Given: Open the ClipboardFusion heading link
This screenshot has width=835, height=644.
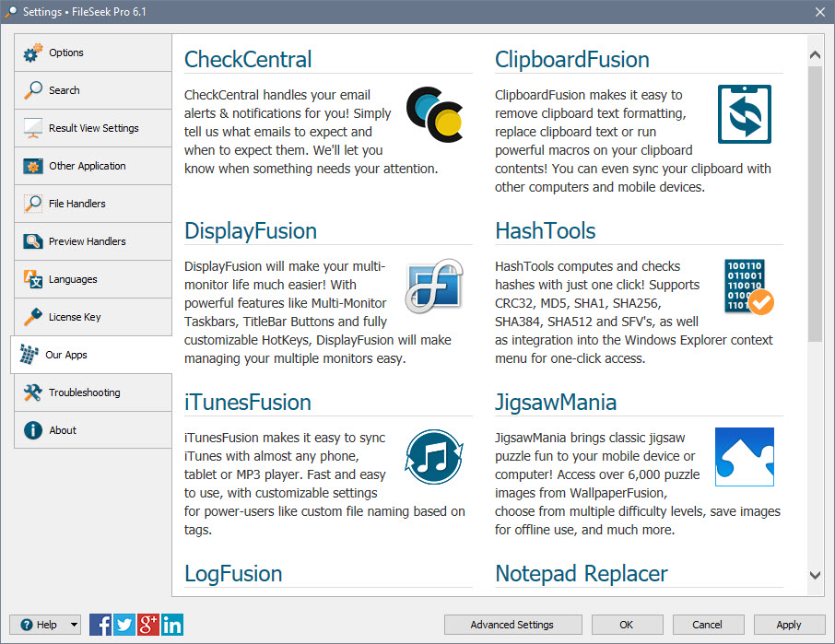Looking at the screenshot, I should click(x=572, y=60).
